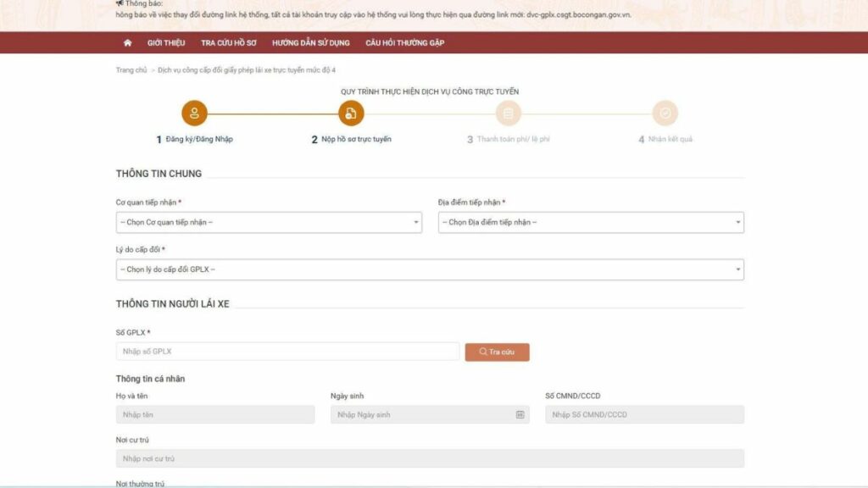
Task: Click the Nơi cư trú input field
Action: point(430,458)
